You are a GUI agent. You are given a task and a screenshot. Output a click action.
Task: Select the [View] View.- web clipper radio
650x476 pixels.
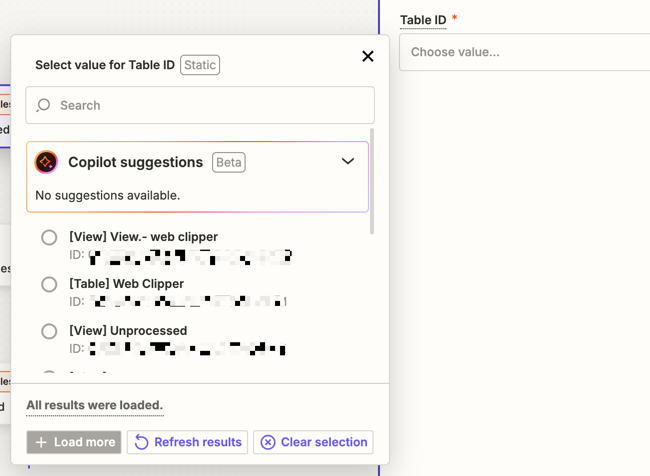click(x=49, y=238)
